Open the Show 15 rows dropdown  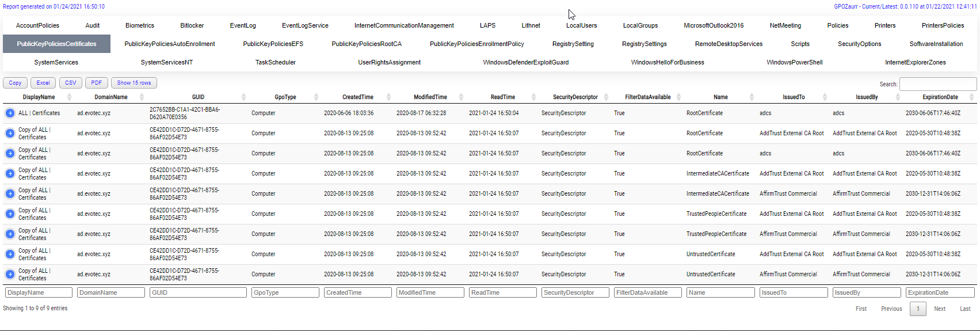pyautogui.click(x=134, y=83)
